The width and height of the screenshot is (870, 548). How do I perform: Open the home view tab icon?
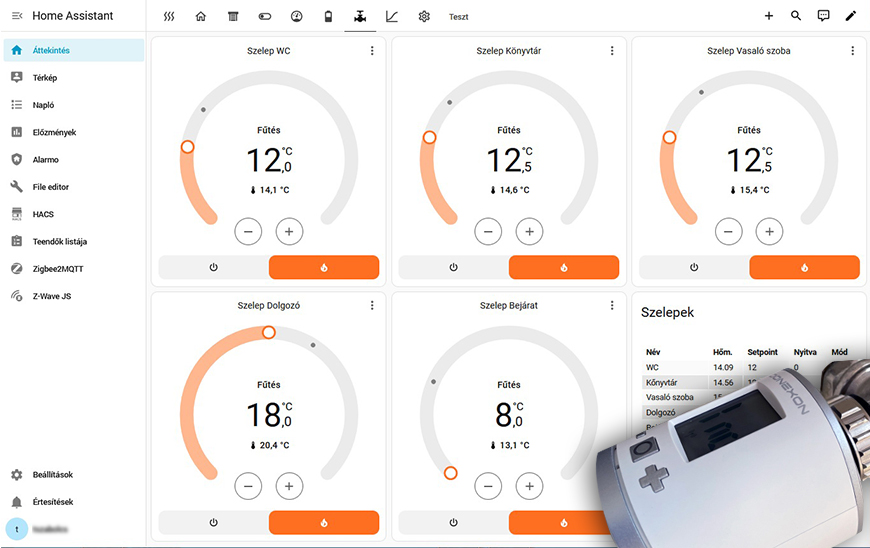coord(201,16)
